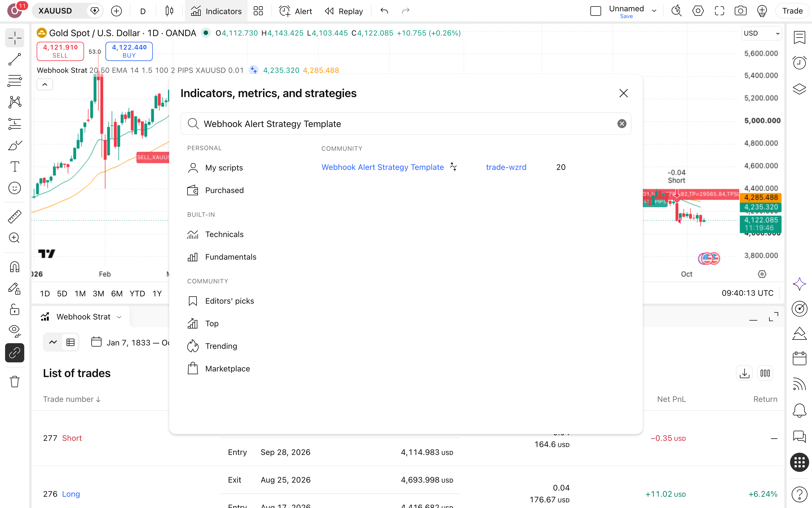Add Webhook Alert Strategy Template result

383,167
